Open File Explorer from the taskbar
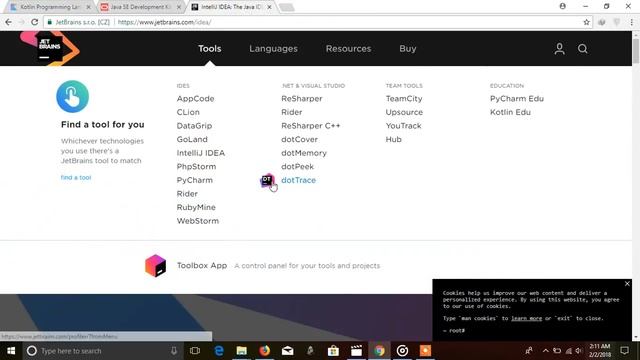This screenshot has width=640, height=360. [242, 351]
